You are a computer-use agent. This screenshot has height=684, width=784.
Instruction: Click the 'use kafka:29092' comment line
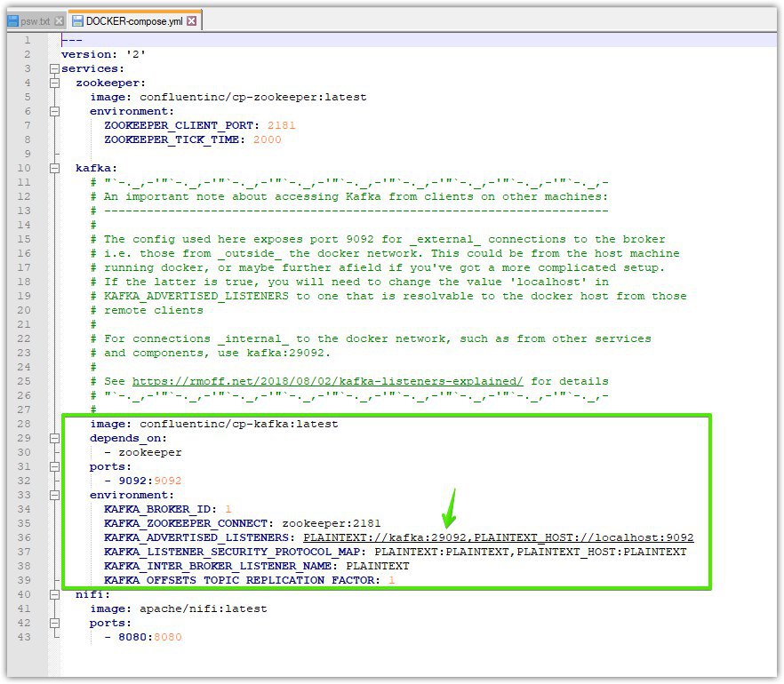pos(210,354)
